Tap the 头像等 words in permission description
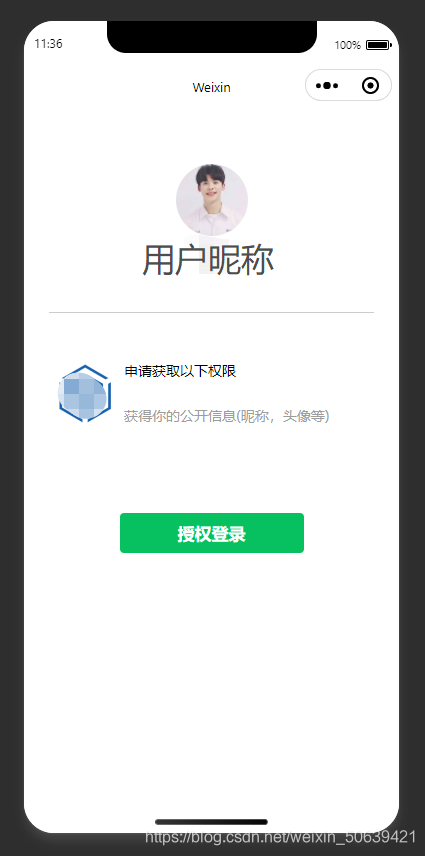This screenshot has width=425, height=856. [308, 416]
